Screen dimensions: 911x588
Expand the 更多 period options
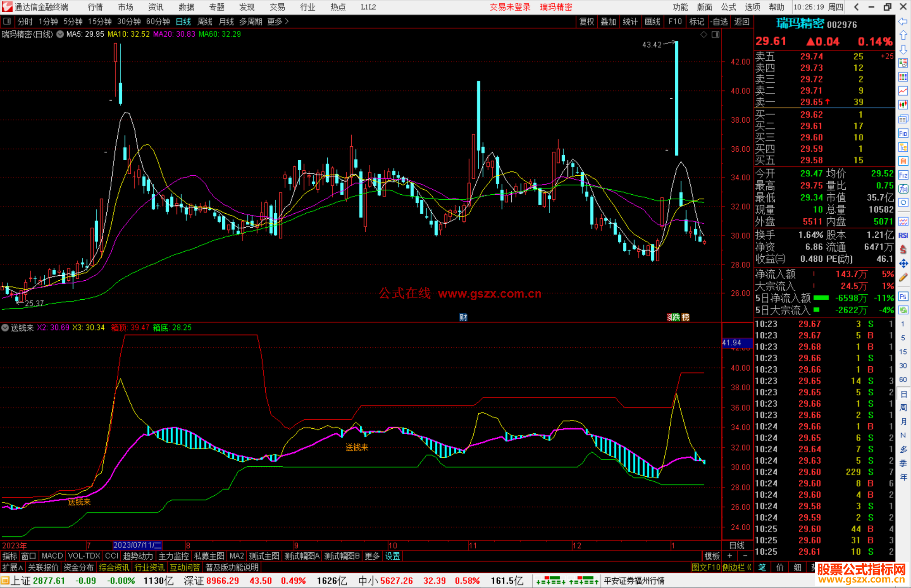[278, 21]
